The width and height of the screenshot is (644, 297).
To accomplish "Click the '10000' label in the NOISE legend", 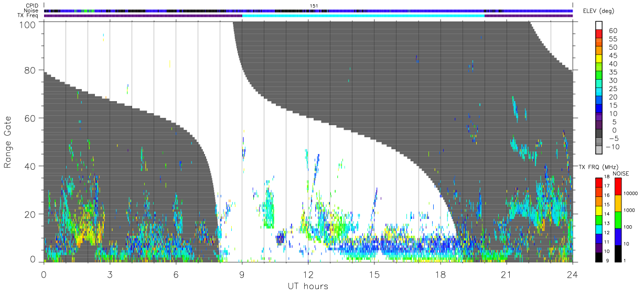I will click(x=631, y=193).
